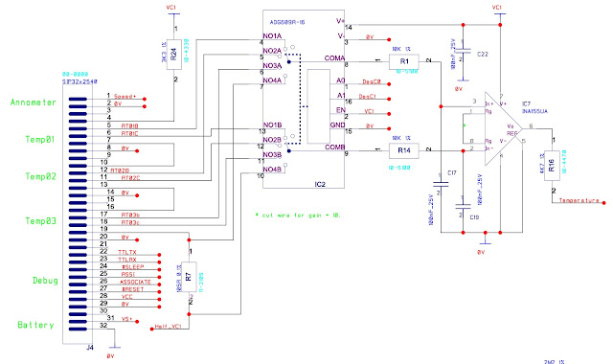Select the NO1A pin label
The image size is (613, 364).
[x=272, y=36]
